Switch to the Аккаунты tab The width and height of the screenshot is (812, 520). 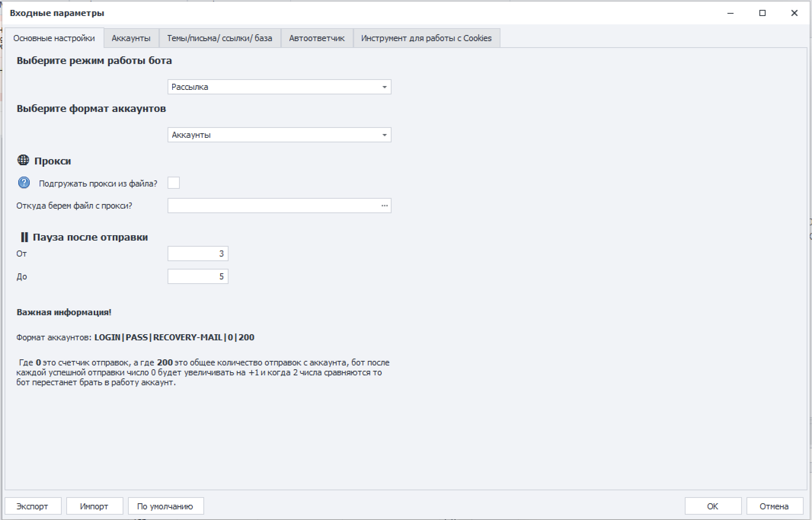click(x=131, y=38)
